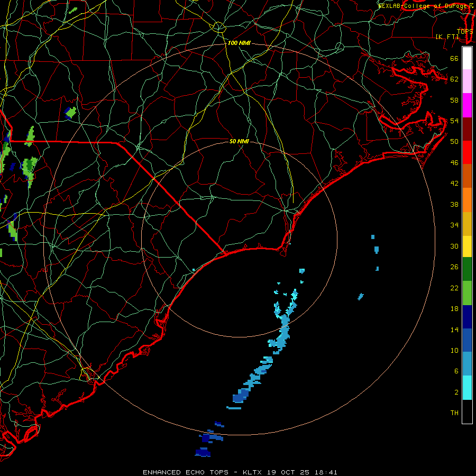Click the orange 42 kft legend swatch
The image size is (476, 476).
[x=467, y=199]
